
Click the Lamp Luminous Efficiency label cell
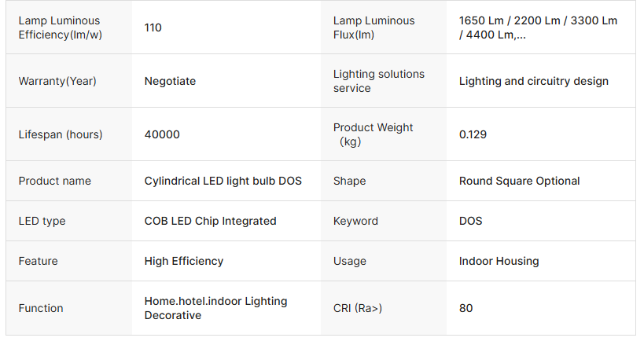click(x=59, y=28)
